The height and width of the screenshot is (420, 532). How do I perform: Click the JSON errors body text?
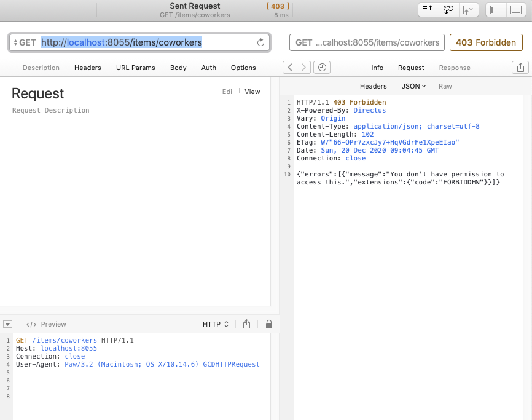[x=401, y=178]
